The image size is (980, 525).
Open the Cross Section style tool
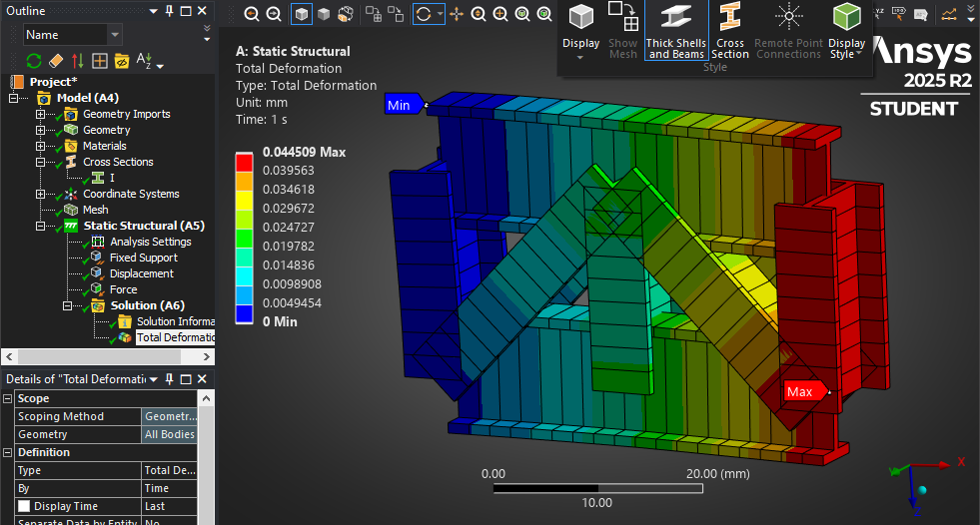point(730,31)
